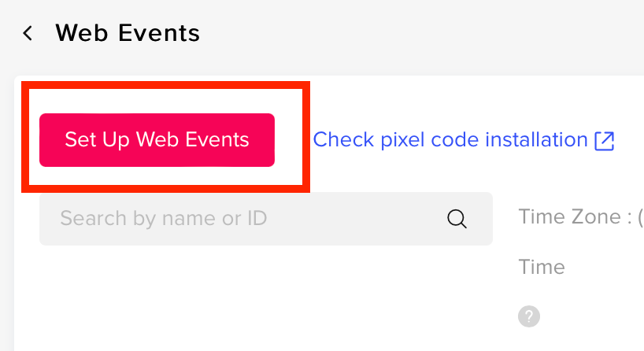This screenshot has height=351, width=644.
Task: Click the Time label text
Action: click(x=542, y=267)
